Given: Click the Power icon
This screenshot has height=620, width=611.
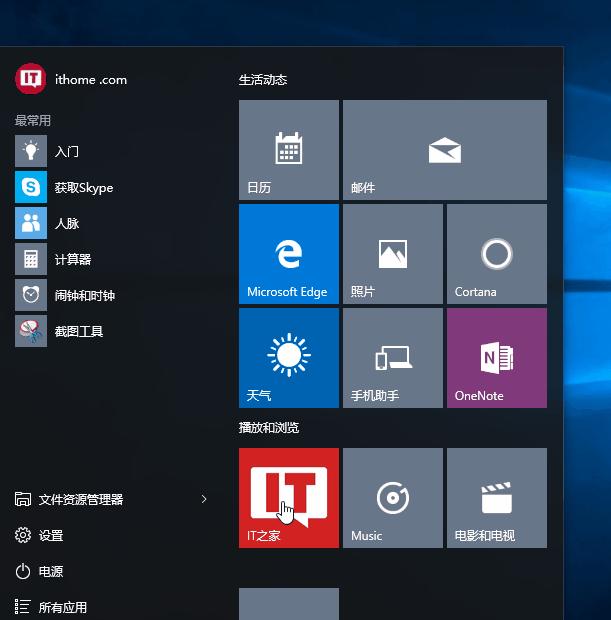Looking at the screenshot, I should tap(23, 571).
